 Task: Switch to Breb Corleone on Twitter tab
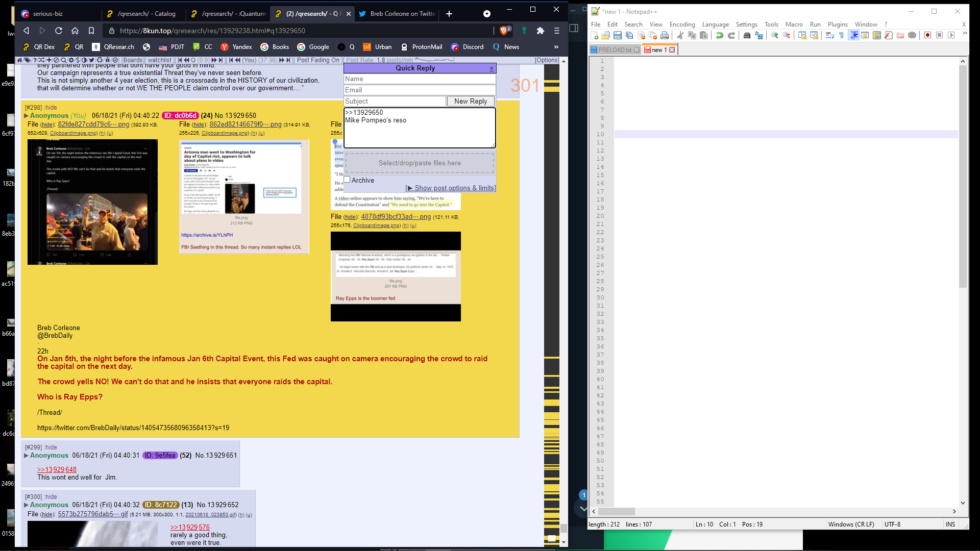[397, 14]
